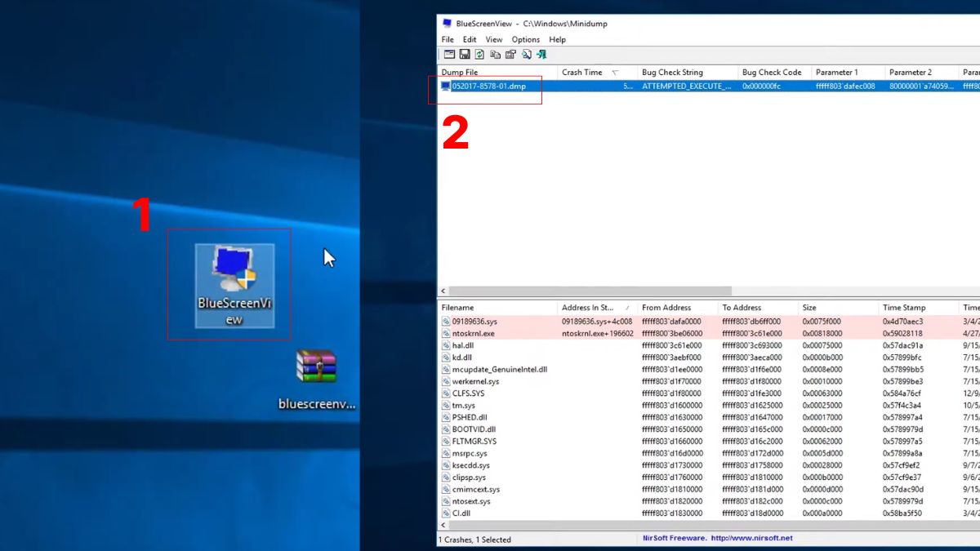Click the kd.dll file row icon
Screen dimensions: 980x551
pyautogui.click(x=446, y=358)
